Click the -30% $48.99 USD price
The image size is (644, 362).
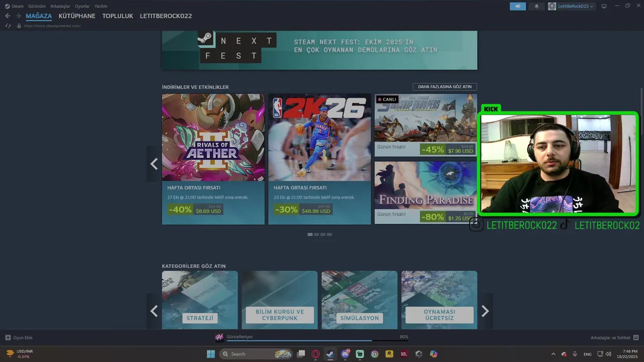click(x=303, y=210)
